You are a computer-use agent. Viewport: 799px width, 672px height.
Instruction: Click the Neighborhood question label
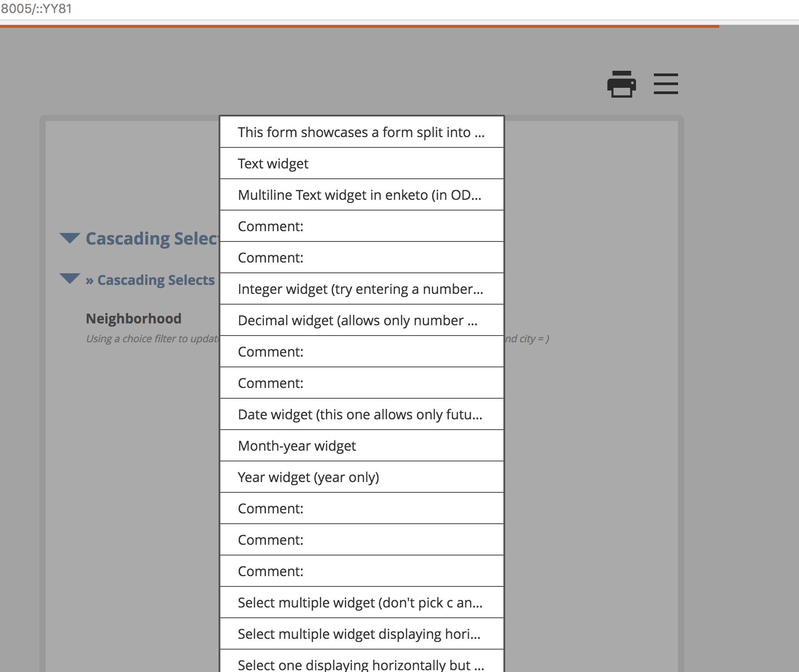coord(133,318)
